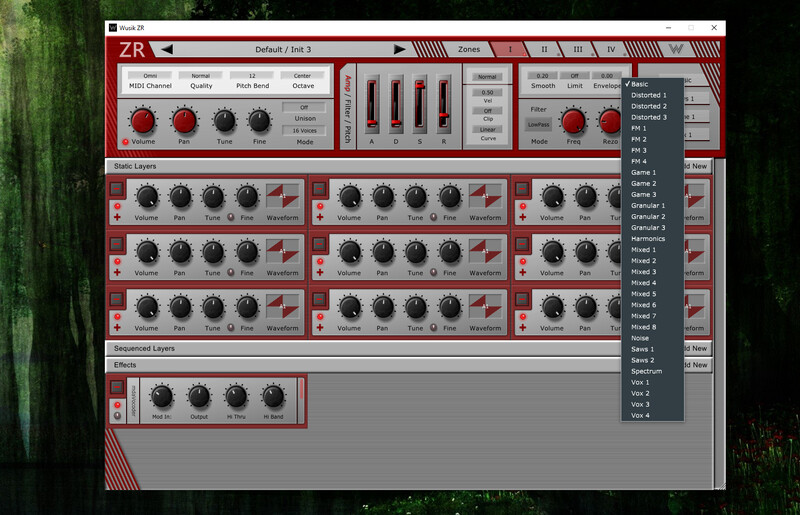Open the Octave Center selector
Viewport: 800px width, 515px height.
(x=303, y=76)
